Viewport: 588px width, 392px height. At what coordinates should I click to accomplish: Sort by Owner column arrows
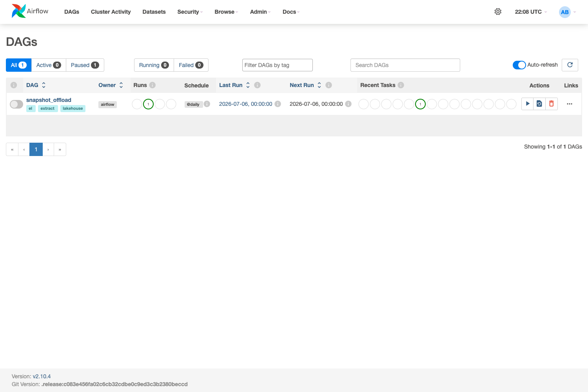[121, 85]
